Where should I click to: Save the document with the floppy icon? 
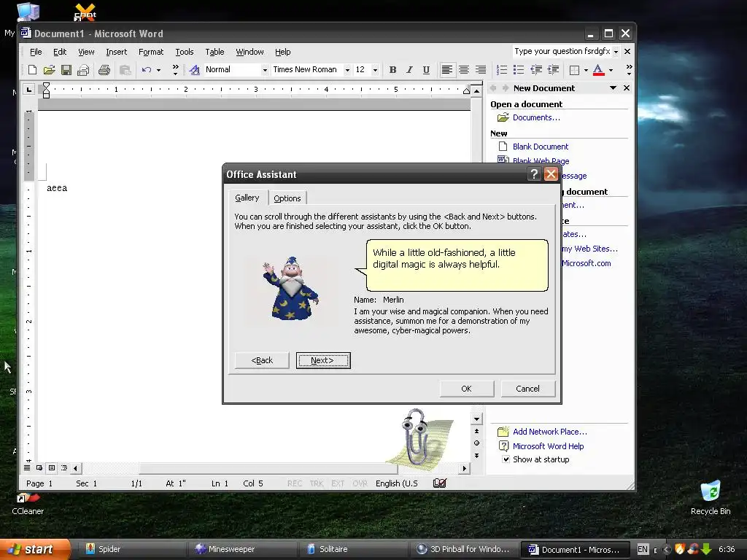coord(66,70)
